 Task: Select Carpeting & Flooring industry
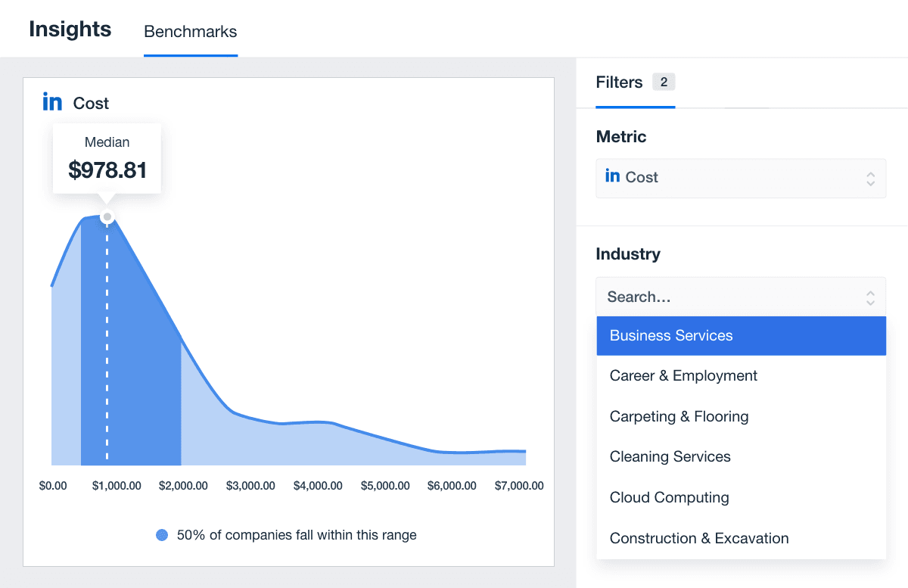point(679,417)
